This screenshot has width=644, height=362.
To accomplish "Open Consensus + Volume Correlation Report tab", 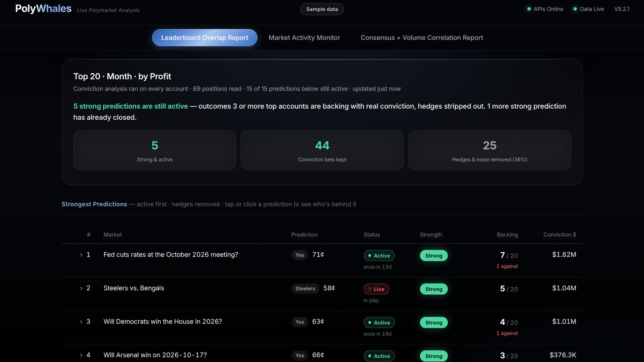I will click(422, 38).
